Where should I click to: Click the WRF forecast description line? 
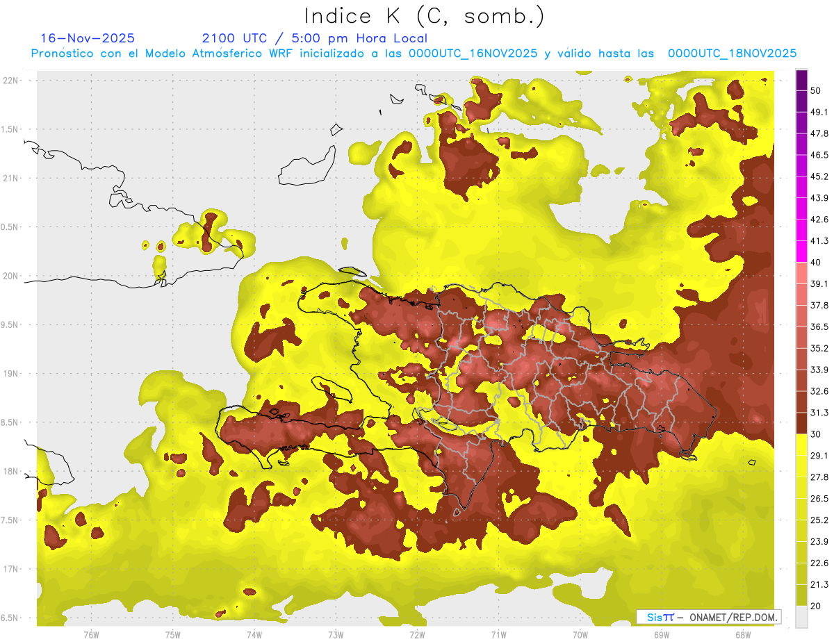tap(413, 53)
